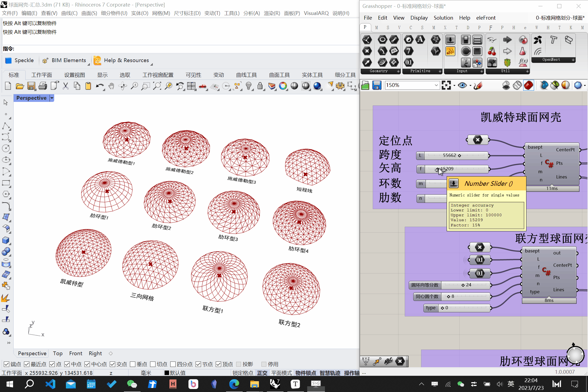This screenshot has width=588, height=392.
Task: Click the Print icon in Rhino toolbar
Action: tap(42, 86)
